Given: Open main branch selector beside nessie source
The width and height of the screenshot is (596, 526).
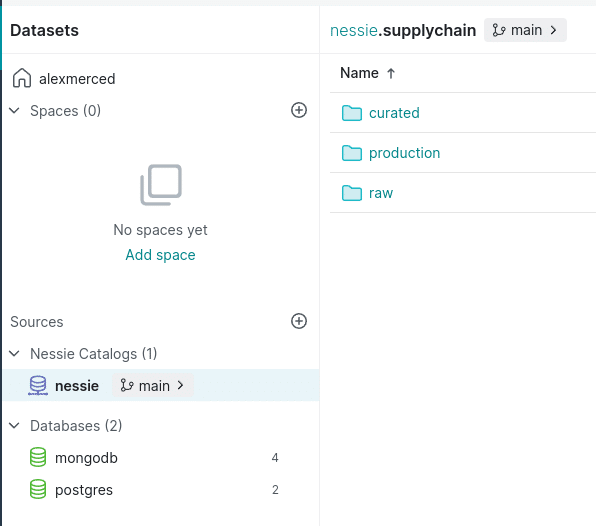Looking at the screenshot, I should click(x=153, y=385).
